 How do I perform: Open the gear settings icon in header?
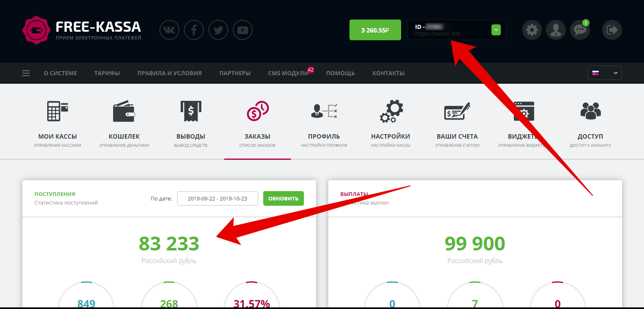tap(532, 30)
